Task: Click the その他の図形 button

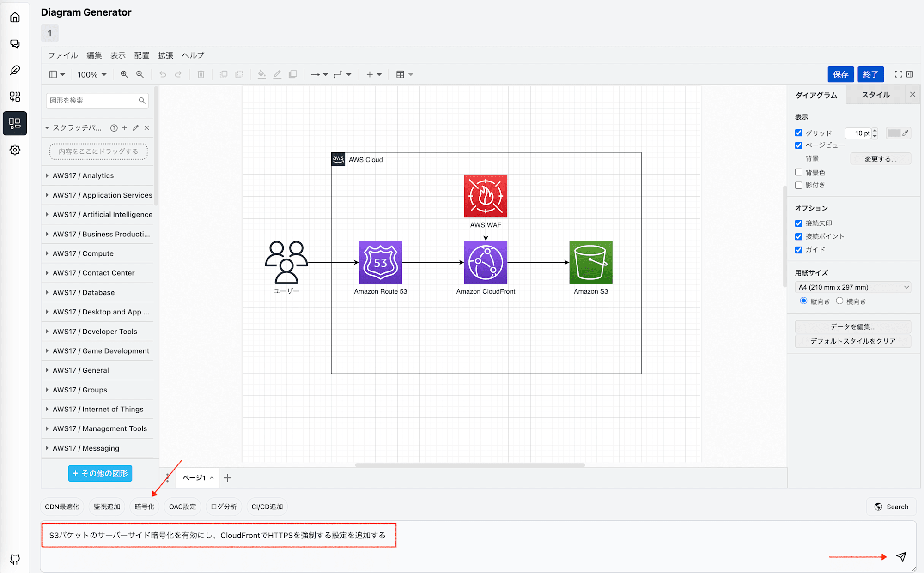Action: pos(100,473)
